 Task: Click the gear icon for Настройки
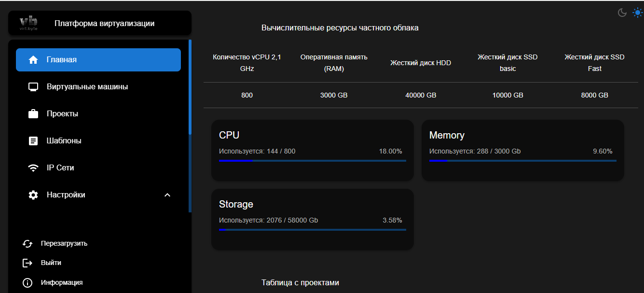(33, 195)
